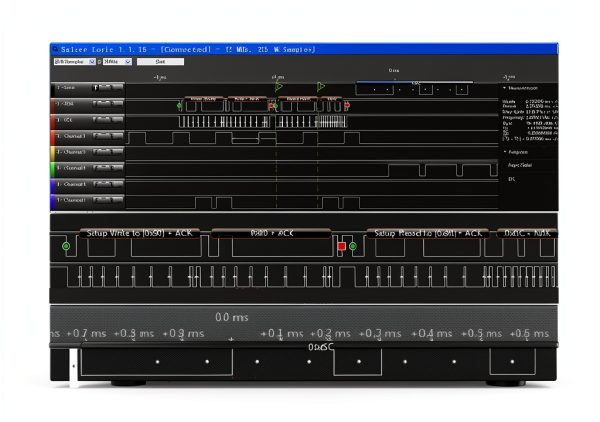The image size is (600, 422).
Task: Click the green channel color strip
Action: click(53, 168)
